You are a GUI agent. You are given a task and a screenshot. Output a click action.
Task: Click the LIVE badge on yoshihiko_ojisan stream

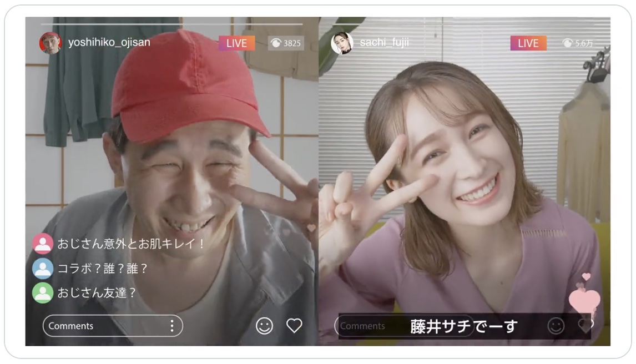tap(237, 43)
